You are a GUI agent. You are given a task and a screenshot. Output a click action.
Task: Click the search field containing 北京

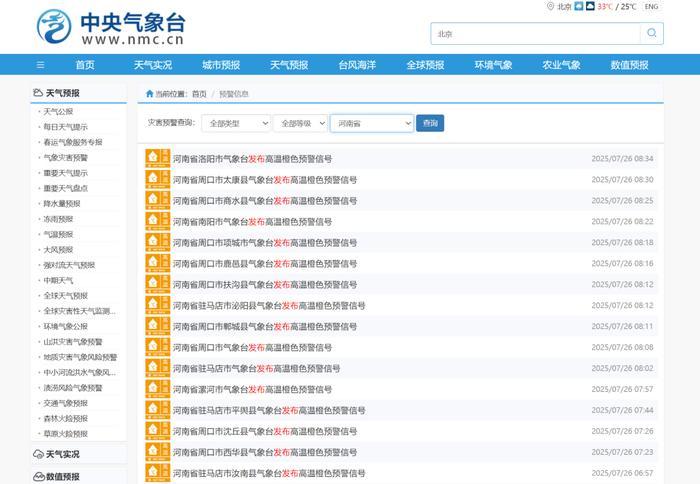(535, 33)
